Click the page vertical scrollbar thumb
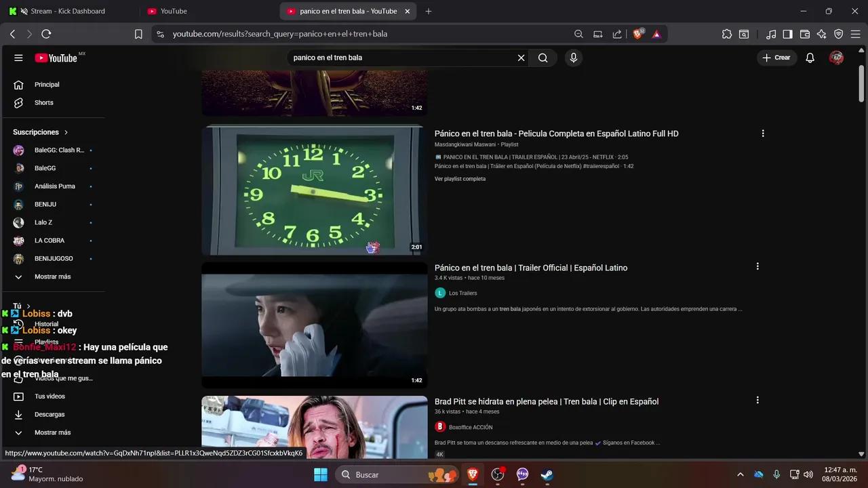Screen dimensions: 868x488 pos(861,84)
